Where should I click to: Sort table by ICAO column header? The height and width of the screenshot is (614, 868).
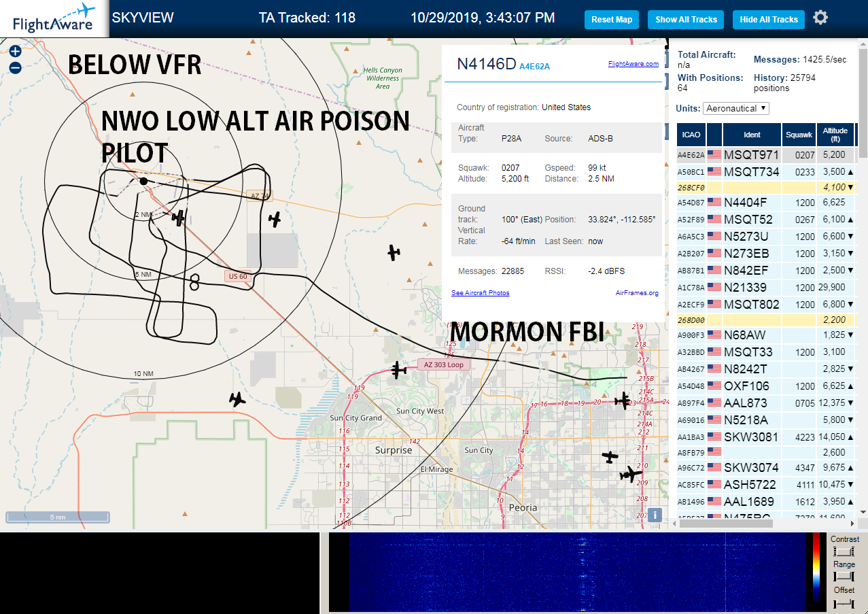pos(691,135)
